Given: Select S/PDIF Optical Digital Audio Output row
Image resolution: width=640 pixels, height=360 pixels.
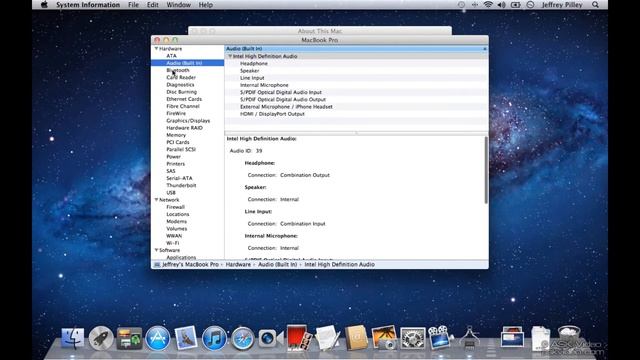Looking at the screenshot, I should [356, 99].
